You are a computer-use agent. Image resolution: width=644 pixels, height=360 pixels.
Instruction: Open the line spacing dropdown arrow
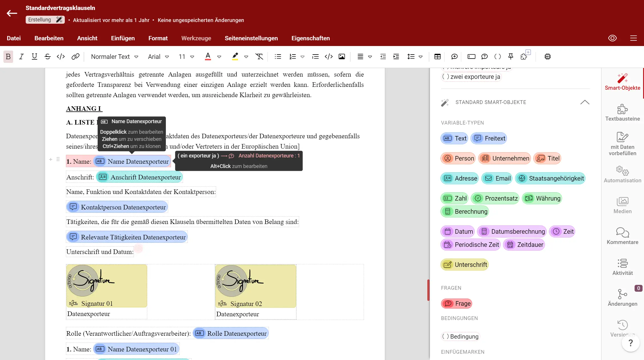pyautogui.click(x=420, y=57)
